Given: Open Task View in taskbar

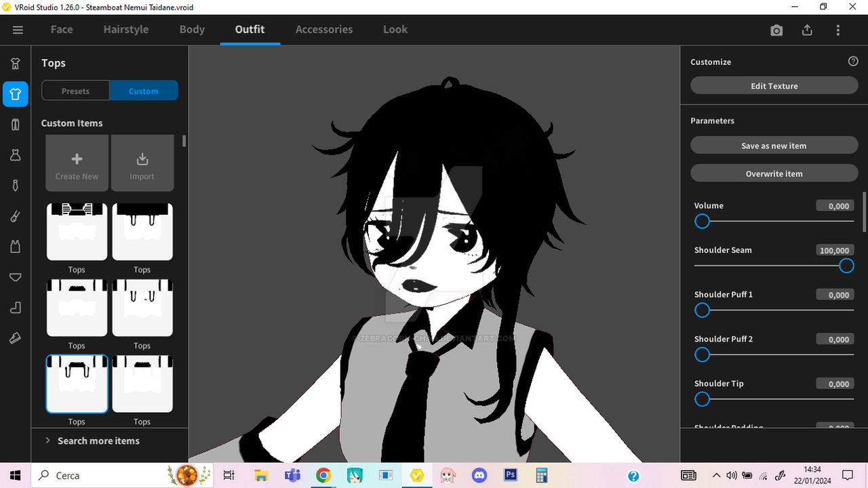Looking at the screenshot, I should pos(229,475).
